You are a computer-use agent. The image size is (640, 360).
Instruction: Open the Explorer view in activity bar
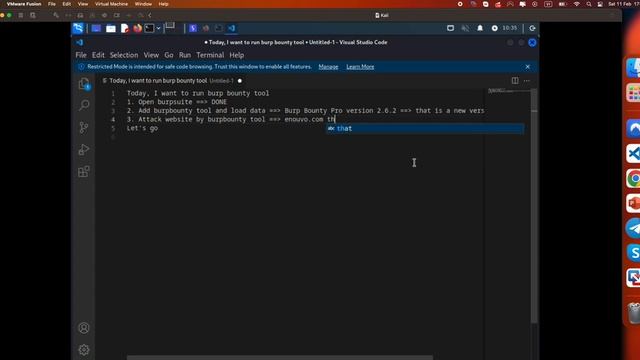point(84,84)
